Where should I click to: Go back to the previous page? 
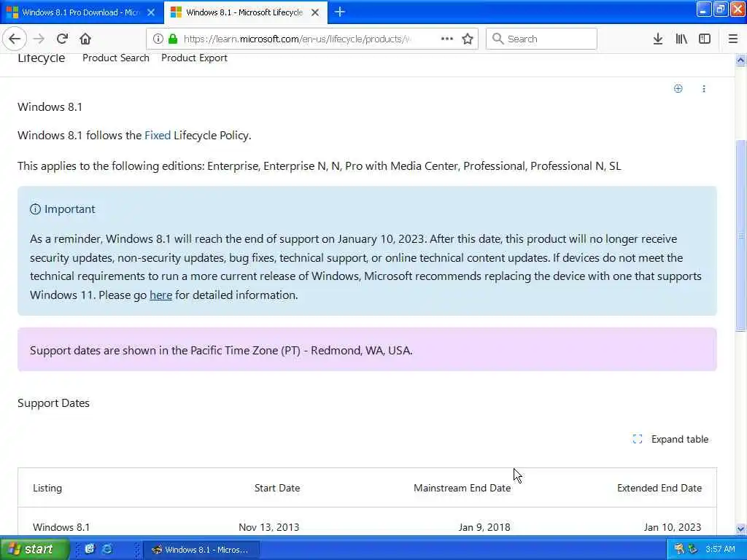point(15,39)
